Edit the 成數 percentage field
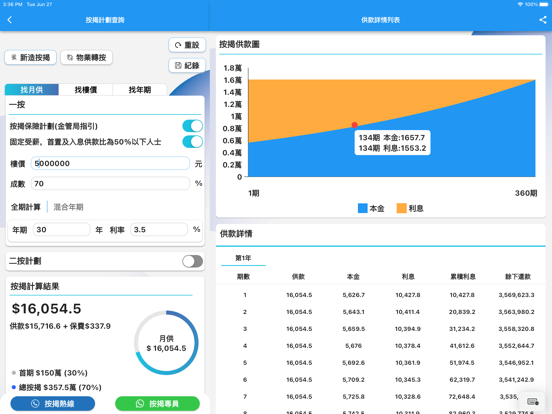The image size is (552, 414). (110, 183)
